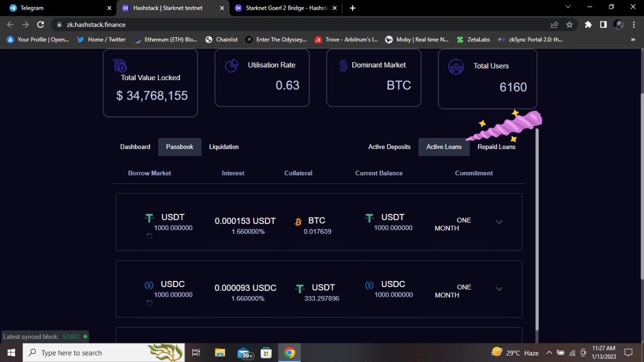644x362 pixels.
Task: Click the share page icon in address bar
Action: (x=554, y=25)
